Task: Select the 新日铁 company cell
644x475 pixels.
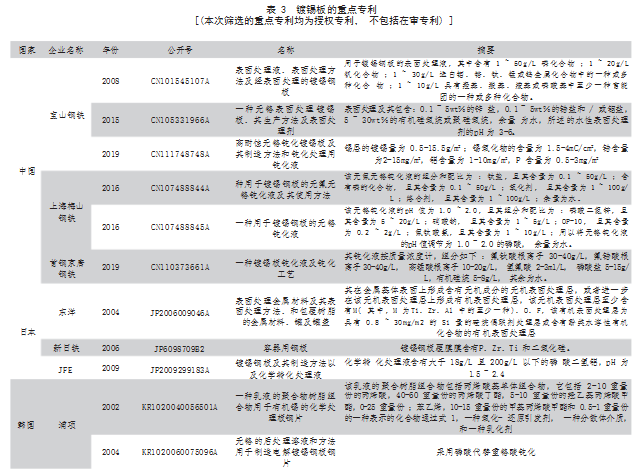Action: [66, 348]
